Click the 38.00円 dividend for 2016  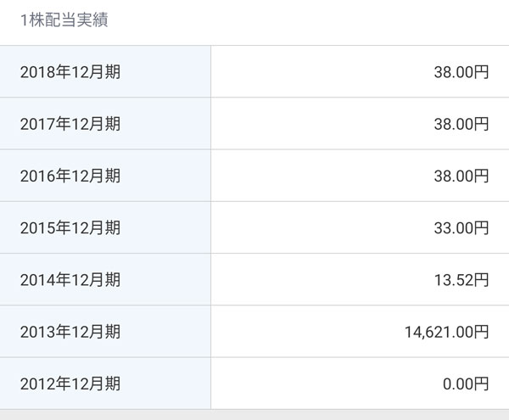click(461, 176)
